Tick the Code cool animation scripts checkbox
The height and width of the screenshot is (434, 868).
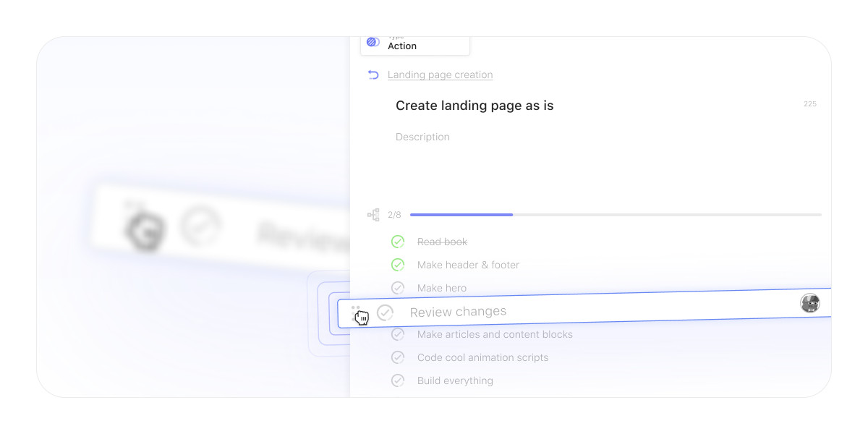(x=398, y=357)
